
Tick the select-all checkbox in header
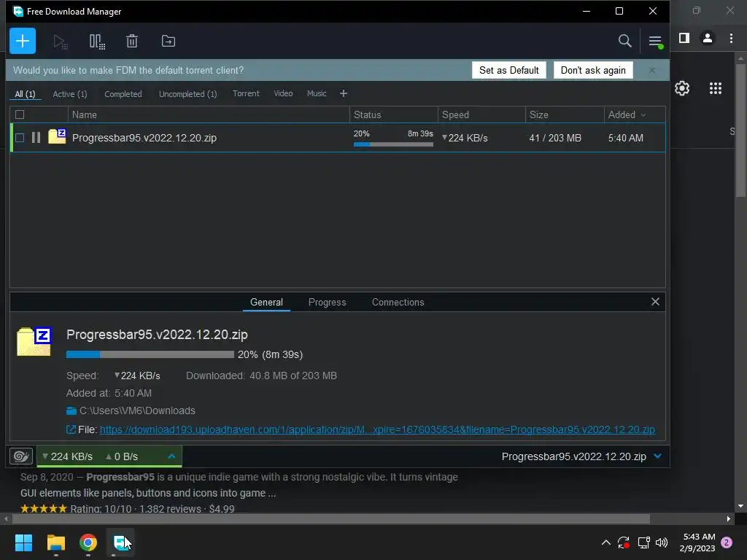[x=20, y=114]
